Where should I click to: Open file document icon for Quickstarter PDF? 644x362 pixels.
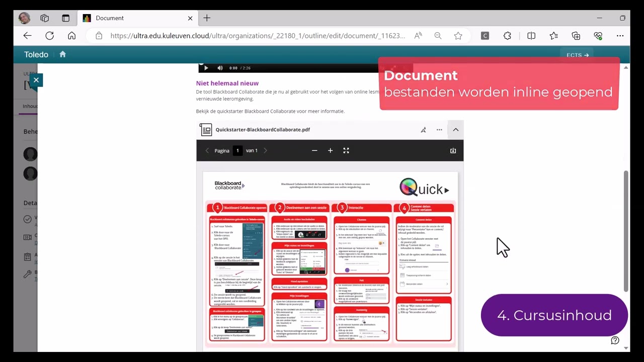pos(206,130)
